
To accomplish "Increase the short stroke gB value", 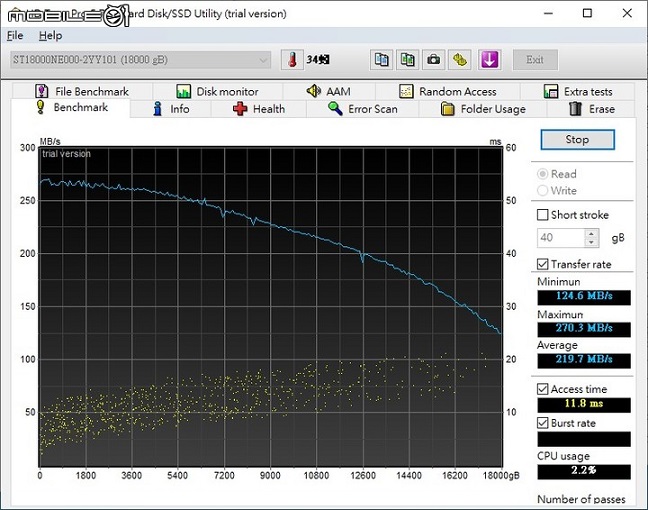I will (x=591, y=234).
